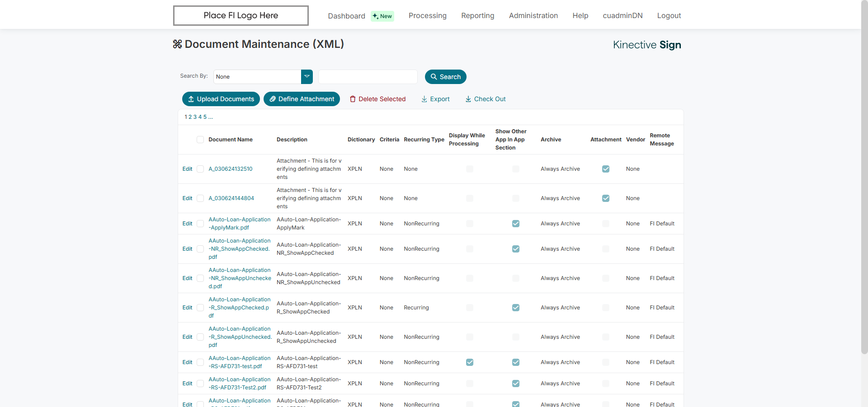Viewport: 868px width, 407px height.
Task: Click the Check Out download icon
Action: (x=468, y=99)
